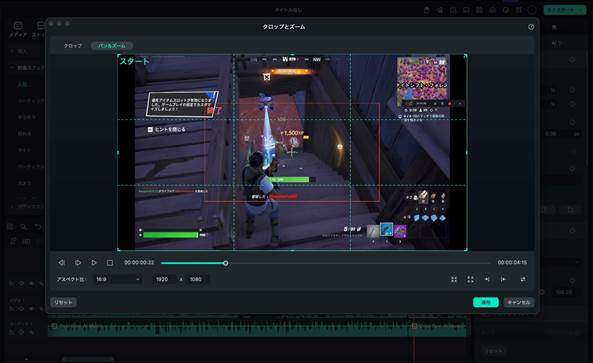Play the preview clip
This screenshot has width=593, height=363.
pyautogui.click(x=94, y=262)
